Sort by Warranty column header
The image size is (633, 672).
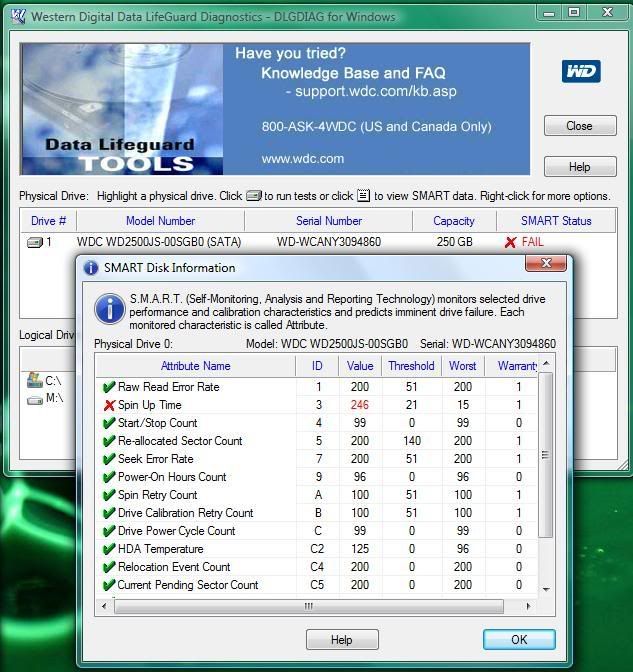click(x=511, y=366)
